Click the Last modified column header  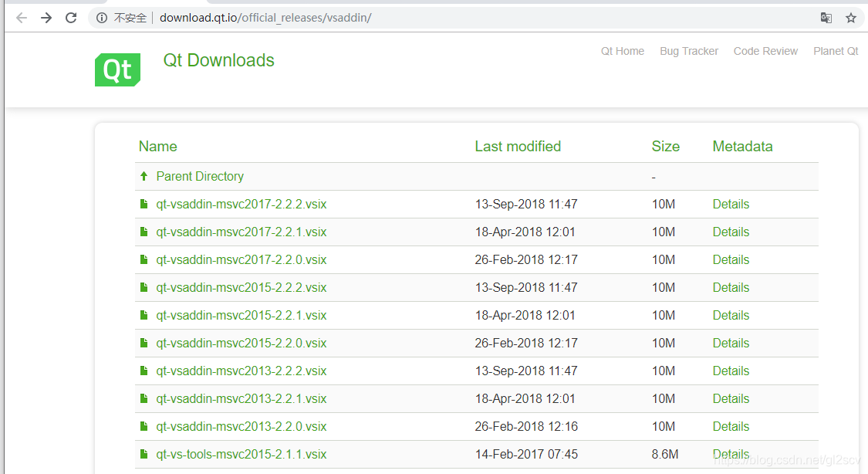tap(518, 146)
